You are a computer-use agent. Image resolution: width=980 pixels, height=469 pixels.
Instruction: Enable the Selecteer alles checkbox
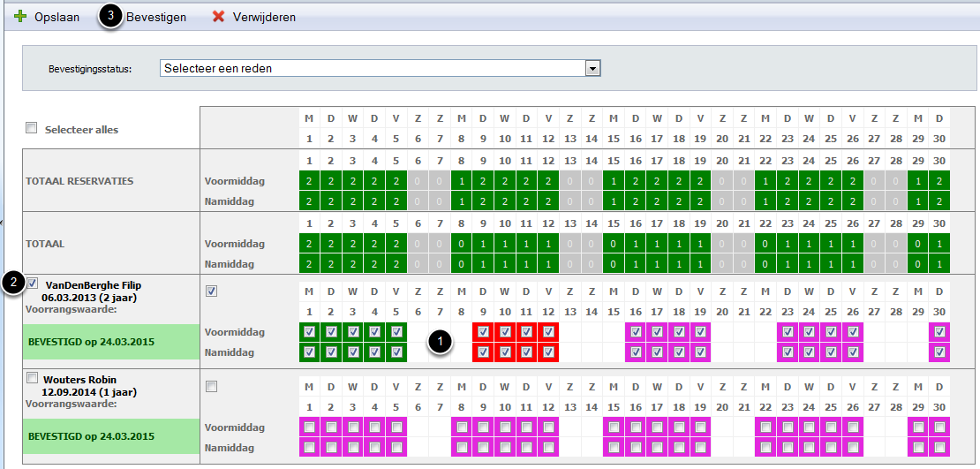click(x=32, y=129)
